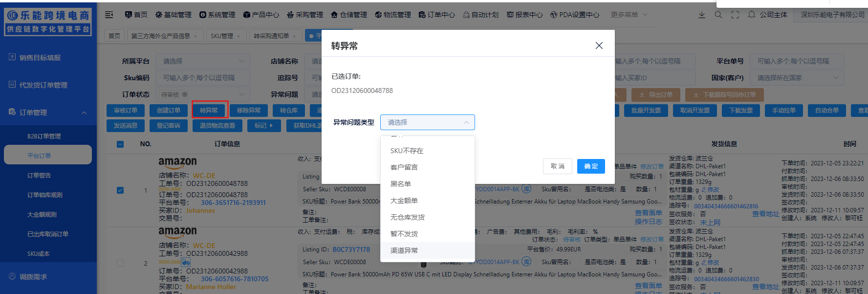The width and height of the screenshot is (868, 294).
Task: Select 暂不发货 from the dropdown list
Action: coord(427,234)
